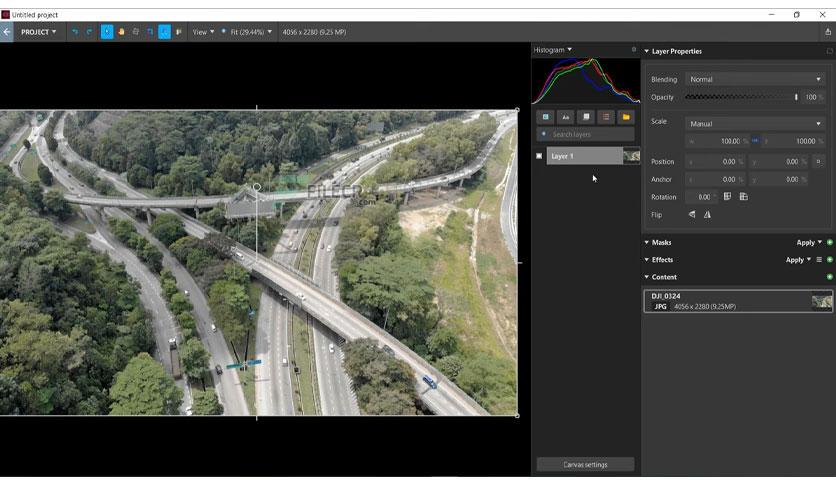Image resolution: width=836 pixels, height=484 pixels.
Task: Collapse the Layer Properties section
Action: (647, 51)
